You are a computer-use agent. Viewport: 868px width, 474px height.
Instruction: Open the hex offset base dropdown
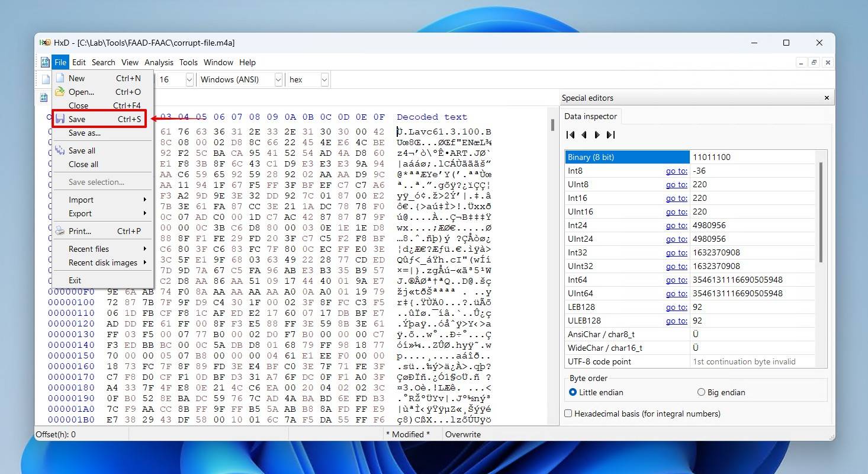[x=324, y=79]
